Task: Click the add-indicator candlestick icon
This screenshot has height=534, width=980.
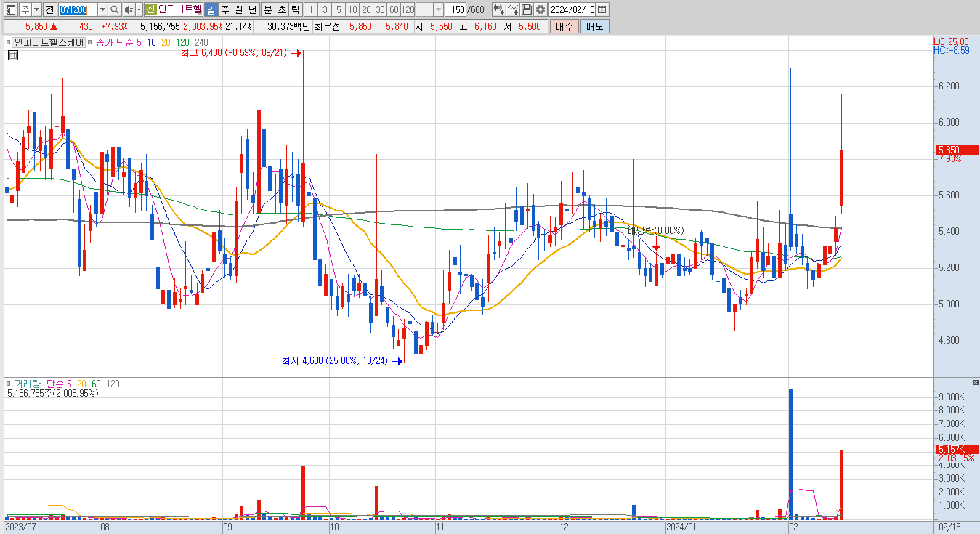Action: [x=498, y=9]
